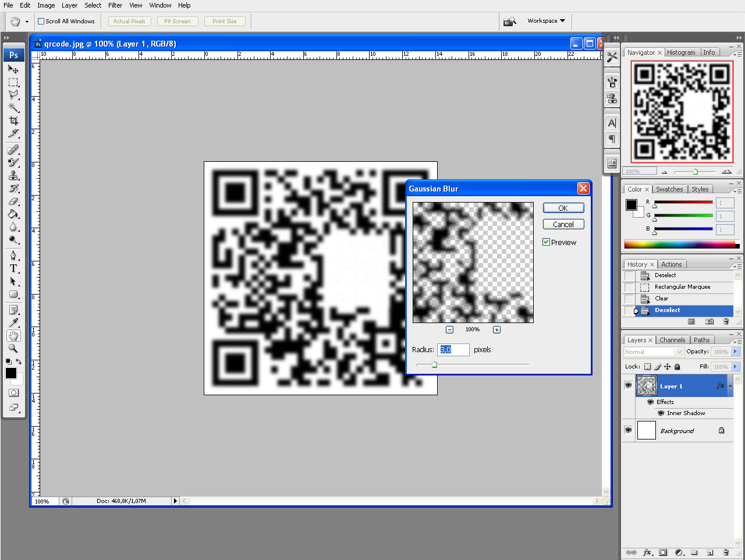
Task: Create a new layer group
Action: tap(694, 552)
